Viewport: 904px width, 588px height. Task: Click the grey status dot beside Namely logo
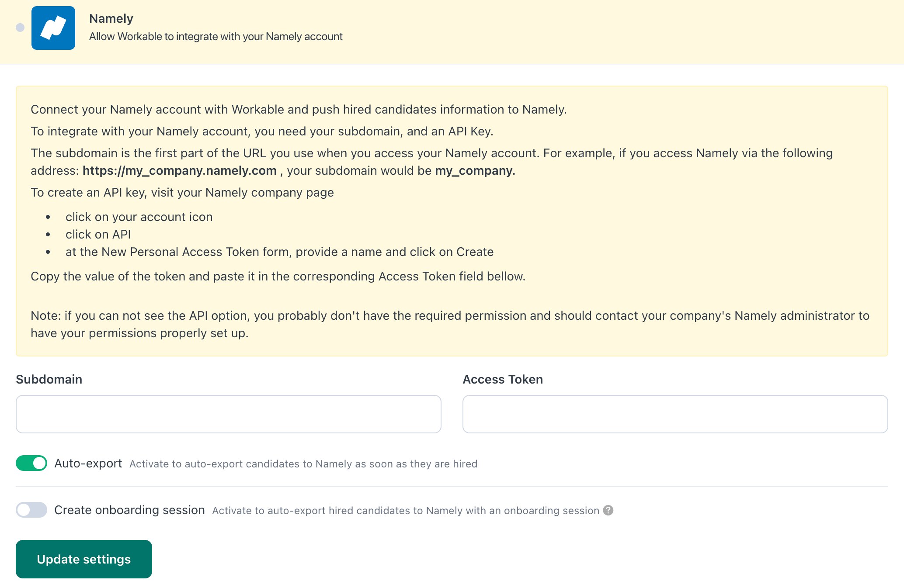click(x=20, y=28)
